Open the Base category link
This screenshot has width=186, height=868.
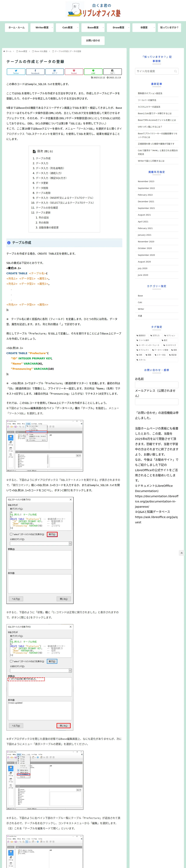[157, 296]
